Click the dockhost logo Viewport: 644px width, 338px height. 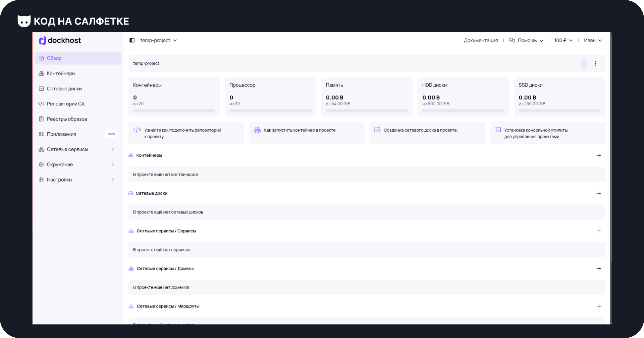60,41
